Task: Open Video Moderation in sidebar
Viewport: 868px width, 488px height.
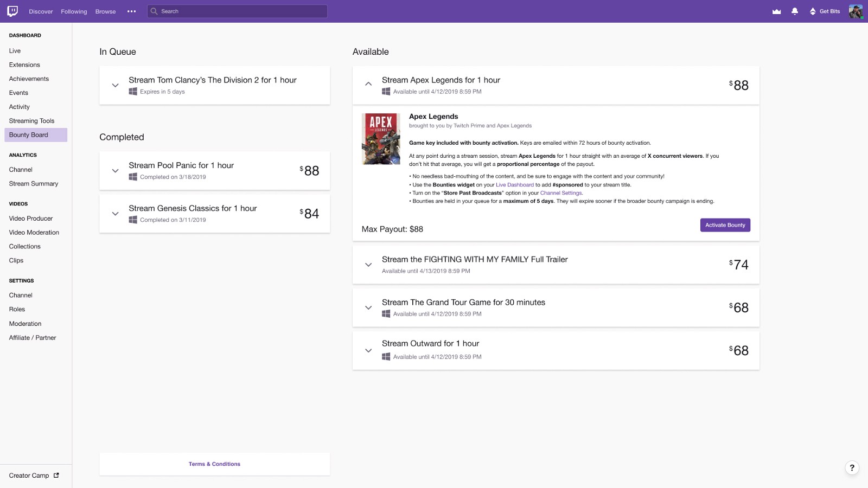Action: (34, 233)
